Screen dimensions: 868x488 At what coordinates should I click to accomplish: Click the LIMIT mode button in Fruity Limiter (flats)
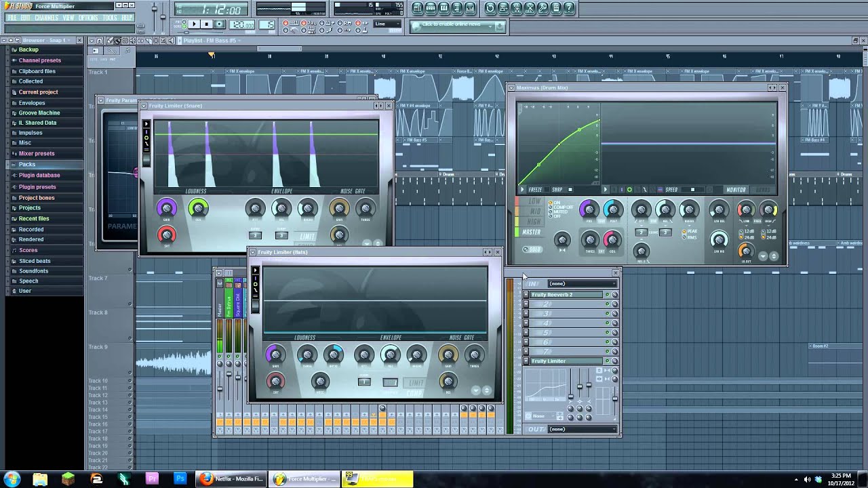point(416,383)
